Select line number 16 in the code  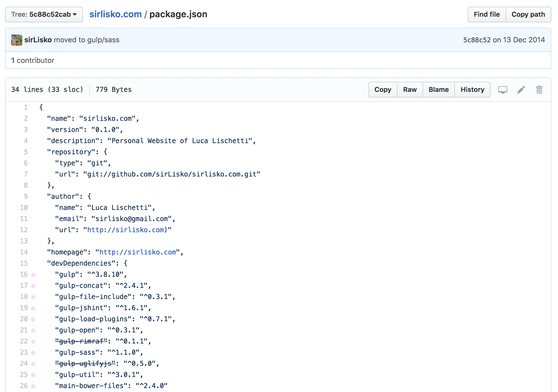[x=24, y=274]
